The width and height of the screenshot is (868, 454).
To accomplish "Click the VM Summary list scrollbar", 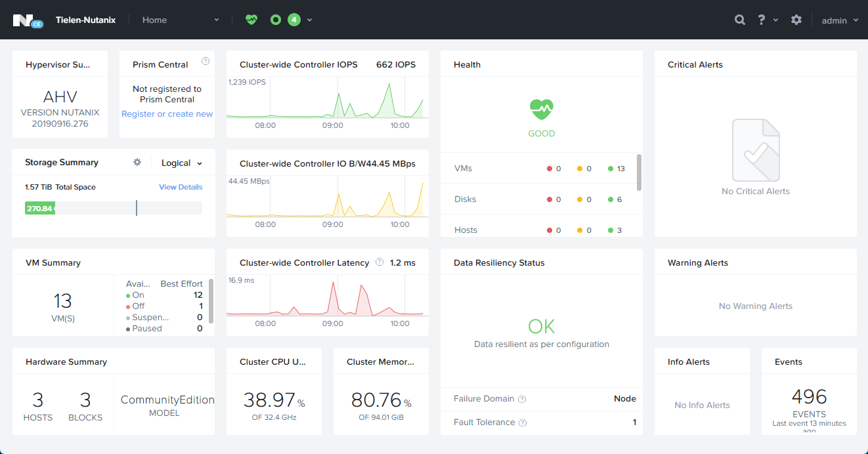I will coord(211,301).
